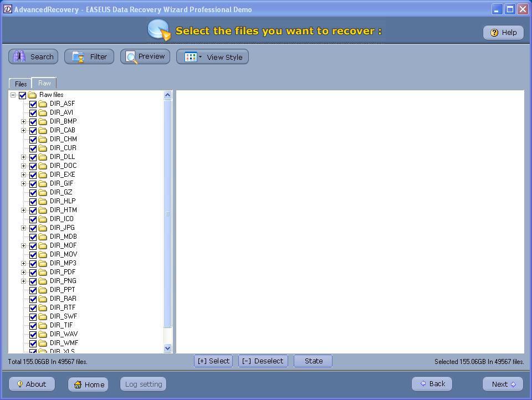The height and width of the screenshot is (400, 532).
Task: Click the binoculars Search icon
Action: 19,57
